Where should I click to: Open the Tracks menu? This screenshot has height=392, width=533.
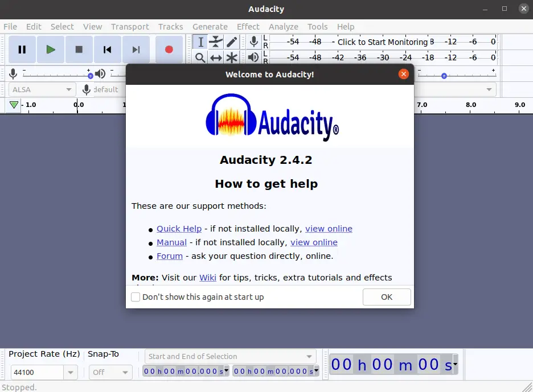(171, 27)
